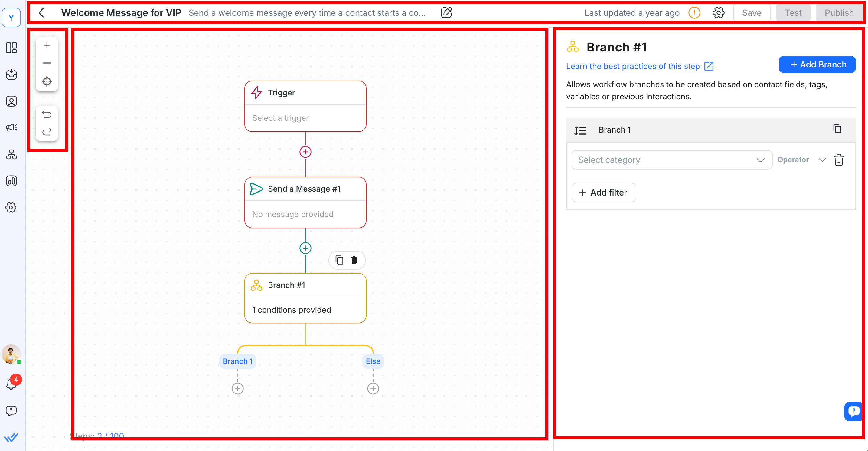Click the zoom out minus icon
This screenshot has height=451, width=868.
click(47, 63)
